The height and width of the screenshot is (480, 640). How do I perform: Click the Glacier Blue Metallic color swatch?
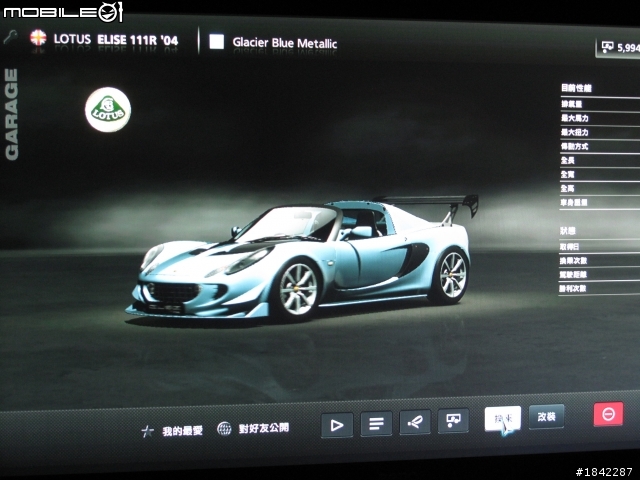pos(217,42)
